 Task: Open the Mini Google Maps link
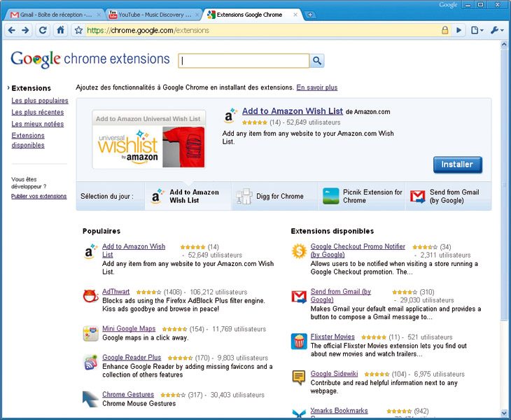[129, 328]
